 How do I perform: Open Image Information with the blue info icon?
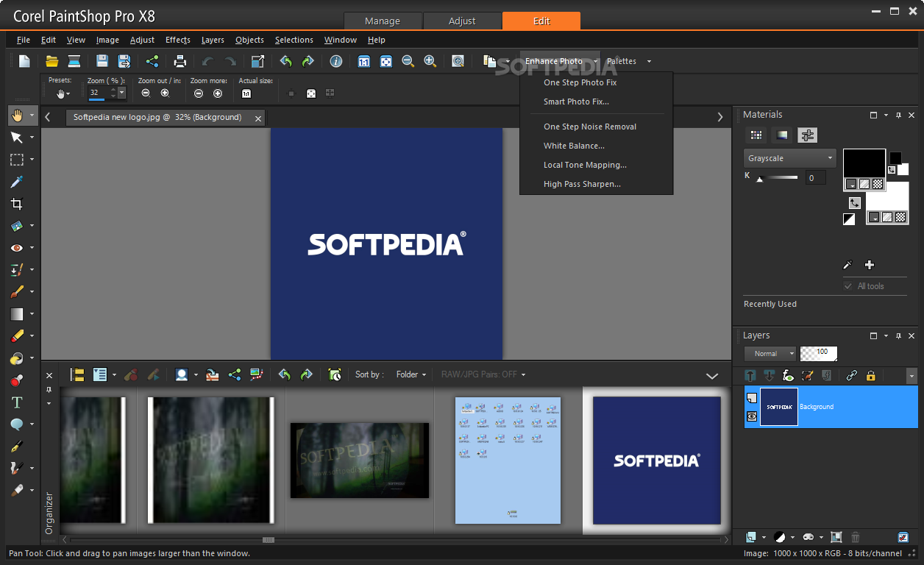[x=336, y=61]
